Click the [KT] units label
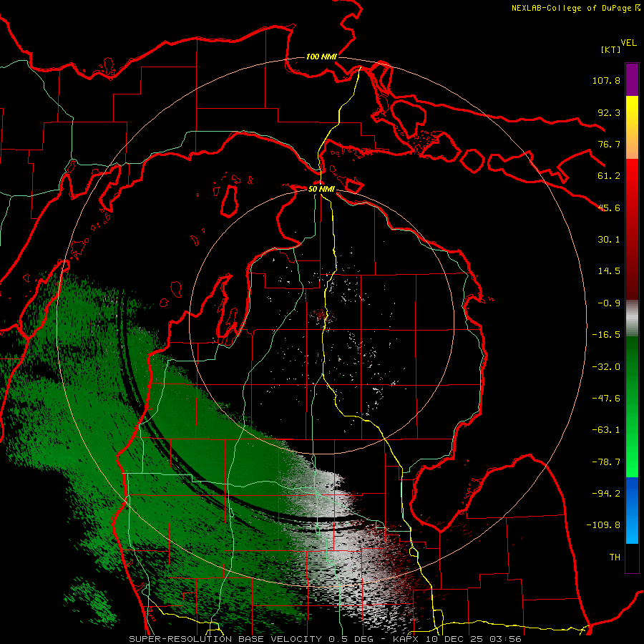This screenshot has height=644, width=644. pos(610,49)
